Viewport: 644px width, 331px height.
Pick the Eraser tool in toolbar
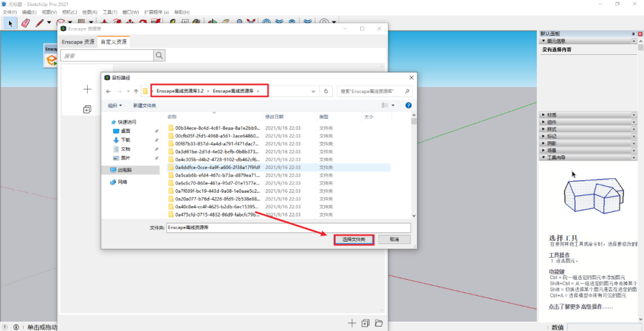25,23
